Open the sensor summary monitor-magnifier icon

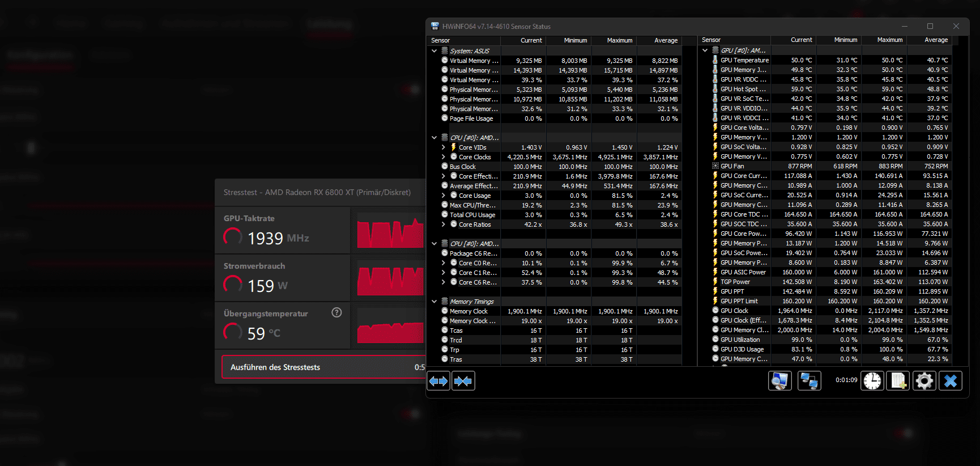tap(779, 381)
